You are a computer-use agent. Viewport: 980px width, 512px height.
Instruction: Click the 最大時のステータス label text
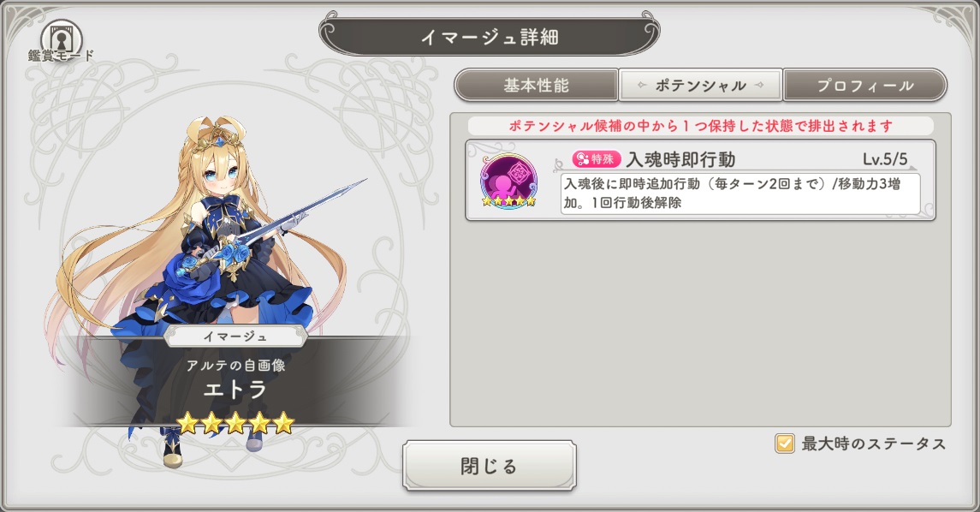click(873, 444)
